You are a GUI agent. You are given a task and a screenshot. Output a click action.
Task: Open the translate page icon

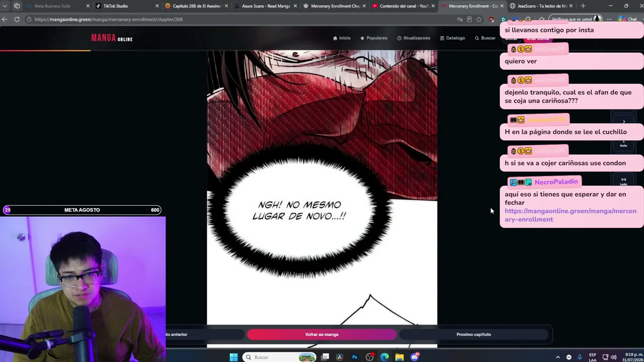[460, 19]
